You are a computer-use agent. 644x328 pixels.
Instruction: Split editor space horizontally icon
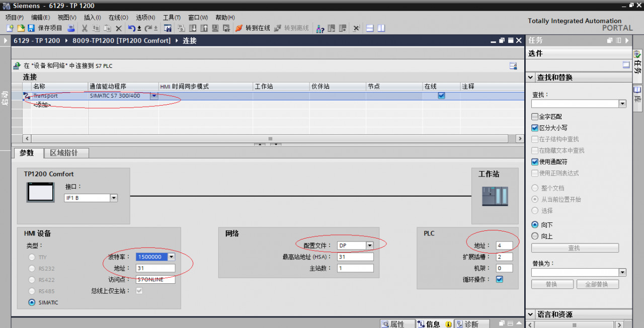pos(370,28)
